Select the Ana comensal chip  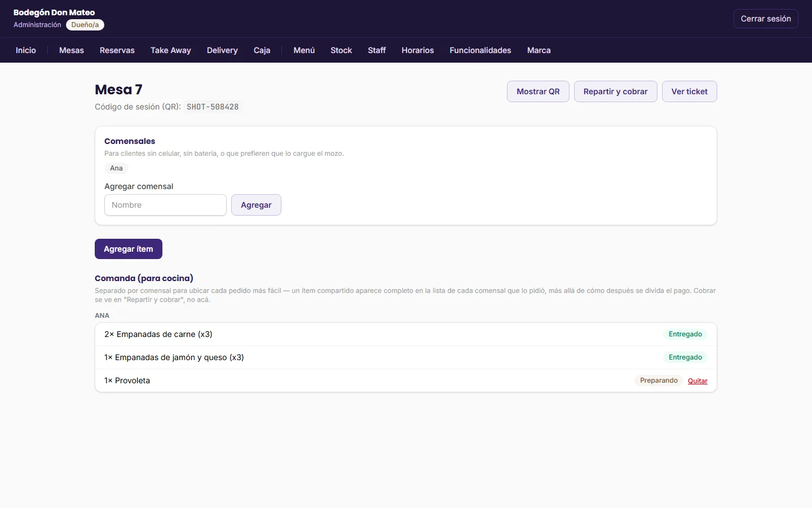(x=116, y=168)
